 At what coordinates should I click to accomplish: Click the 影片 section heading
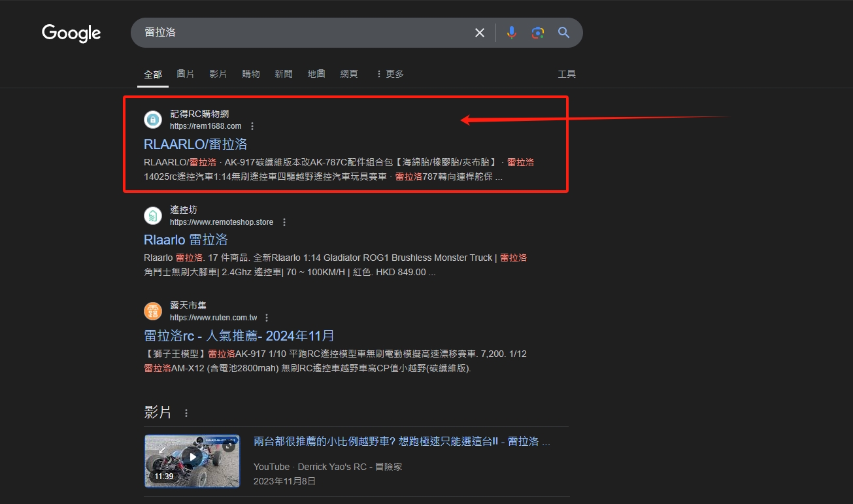(x=158, y=412)
